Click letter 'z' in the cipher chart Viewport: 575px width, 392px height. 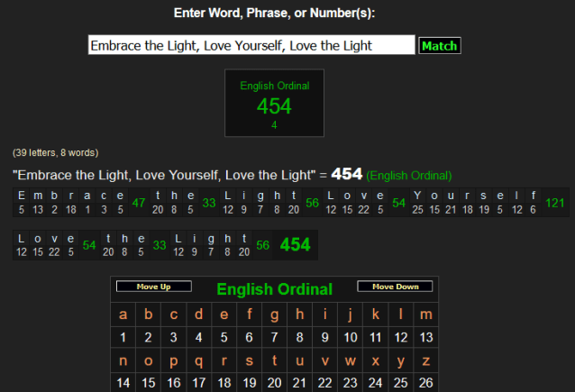tap(426, 360)
